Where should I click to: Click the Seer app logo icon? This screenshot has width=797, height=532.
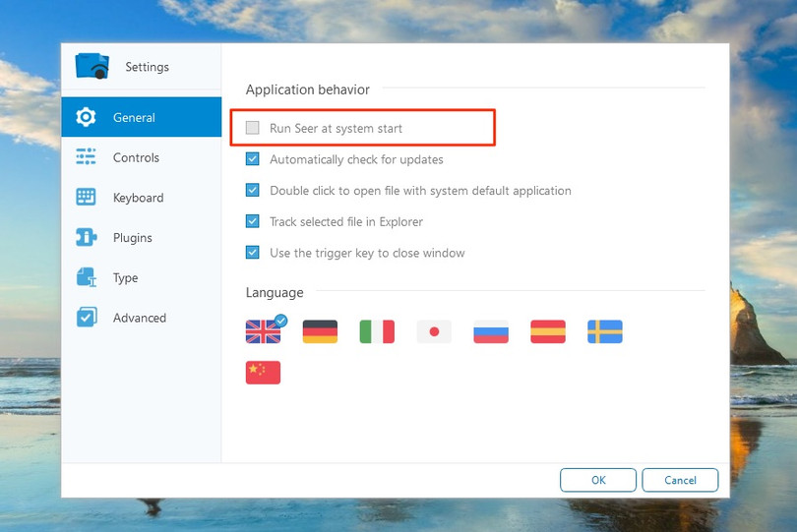click(92, 66)
